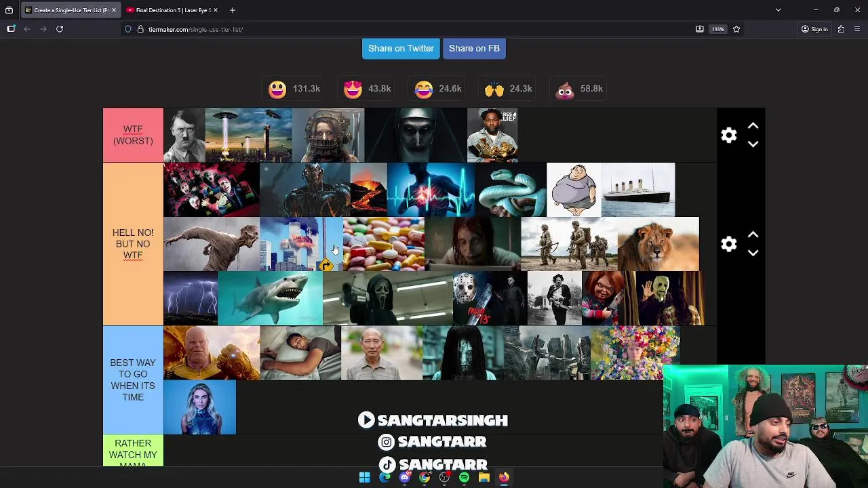Select the Titanic ship image
Viewport: 868px width, 488px height.
pos(638,190)
